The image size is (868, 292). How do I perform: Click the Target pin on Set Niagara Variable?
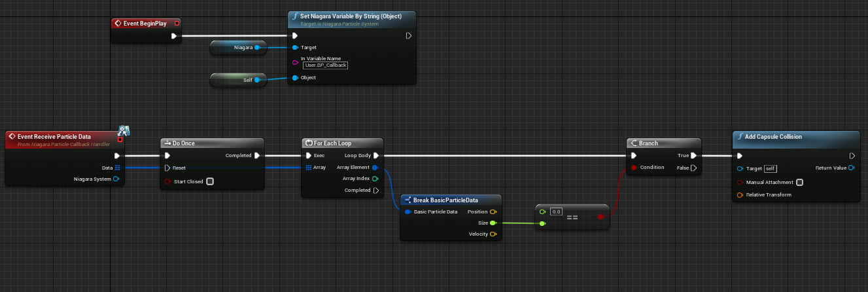[296, 47]
